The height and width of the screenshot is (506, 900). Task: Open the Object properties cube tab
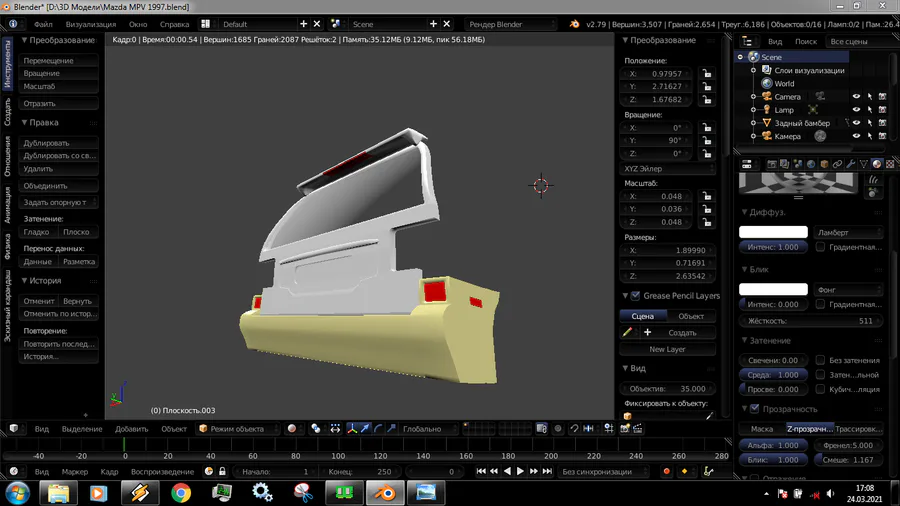(824, 164)
